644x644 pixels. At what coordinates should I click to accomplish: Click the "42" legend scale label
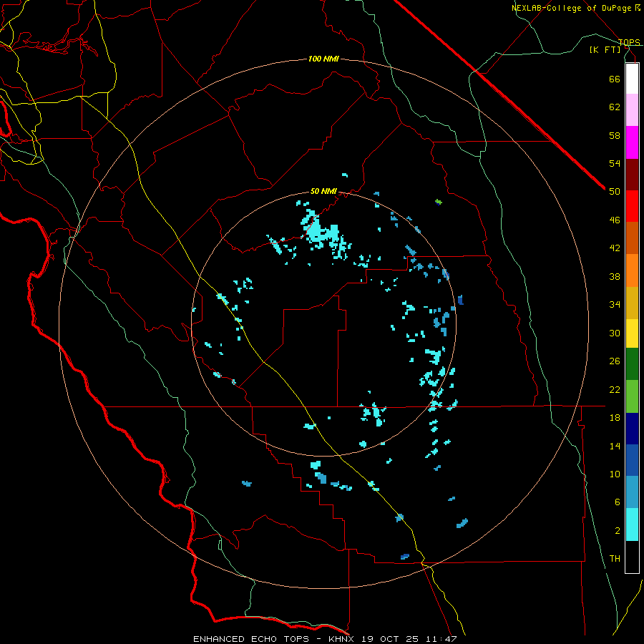[x=615, y=248]
